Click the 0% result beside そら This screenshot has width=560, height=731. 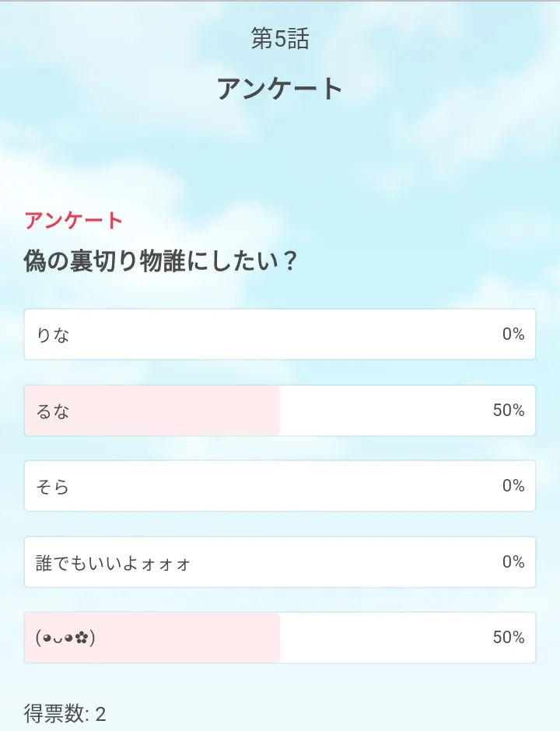tap(513, 486)
